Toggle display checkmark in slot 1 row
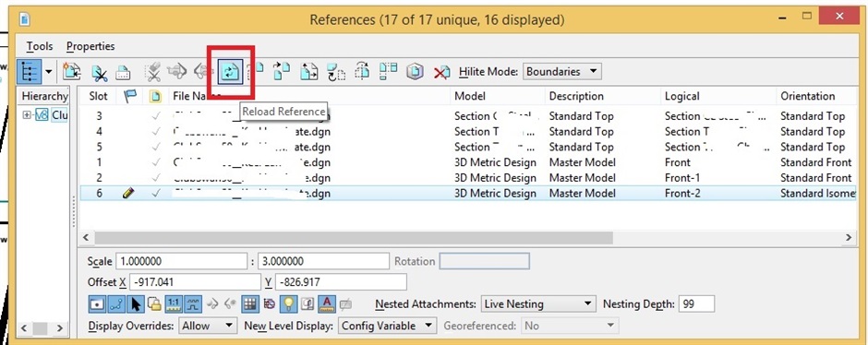This screenshot has height=345, width=868. click(156, 162)
